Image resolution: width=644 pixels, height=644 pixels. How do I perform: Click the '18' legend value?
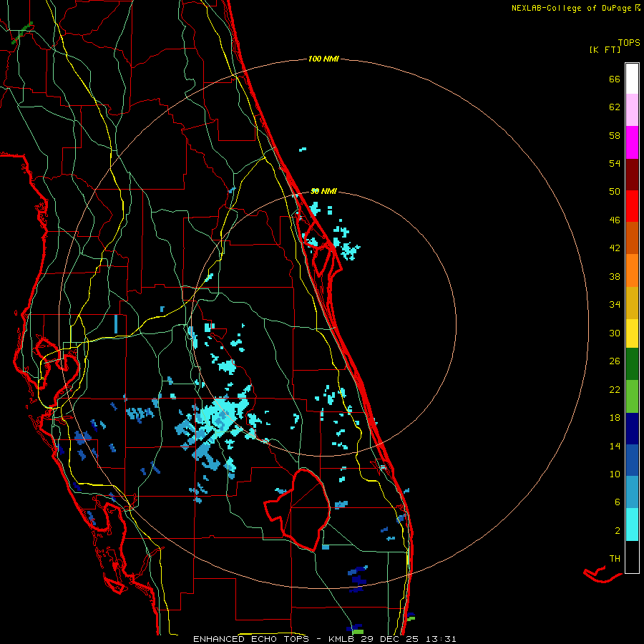(615, 418)
